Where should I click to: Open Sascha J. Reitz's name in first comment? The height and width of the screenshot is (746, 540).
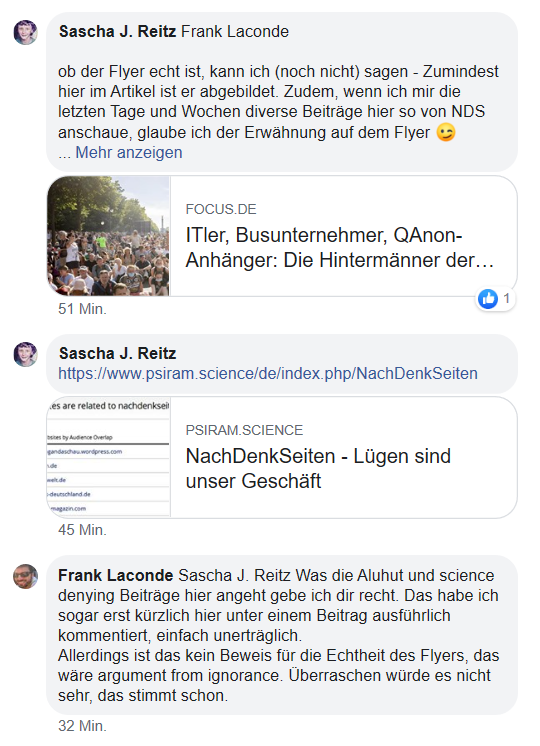118,31
